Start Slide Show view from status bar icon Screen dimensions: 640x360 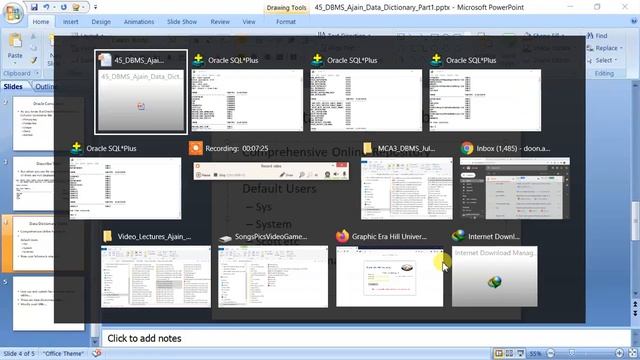pos(520,353)
